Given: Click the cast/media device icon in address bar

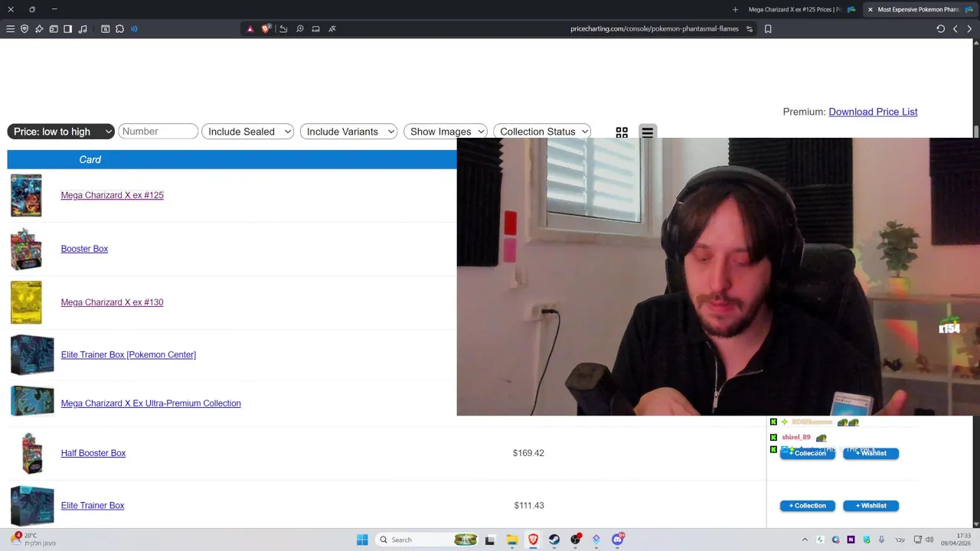Looking at the screenshot, I should click(315, 29).
